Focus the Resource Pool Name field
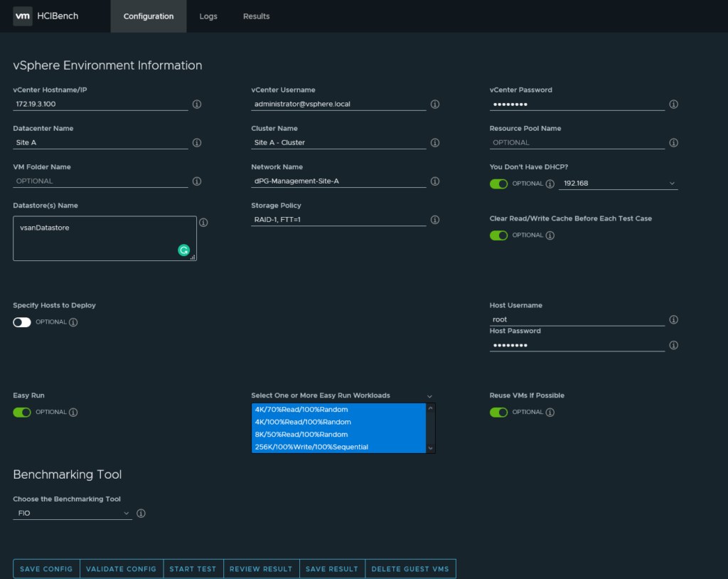 click(x=577, y=143)
